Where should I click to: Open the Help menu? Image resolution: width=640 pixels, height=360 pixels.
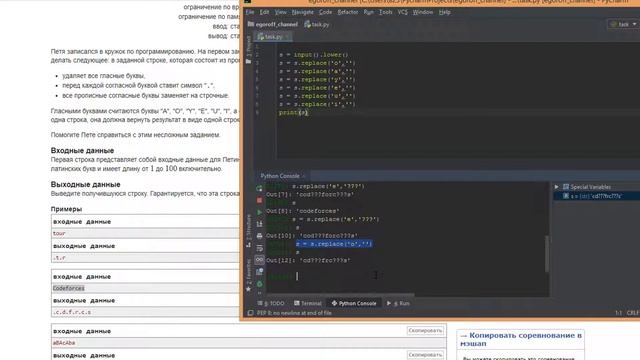[x=444, y=12]
